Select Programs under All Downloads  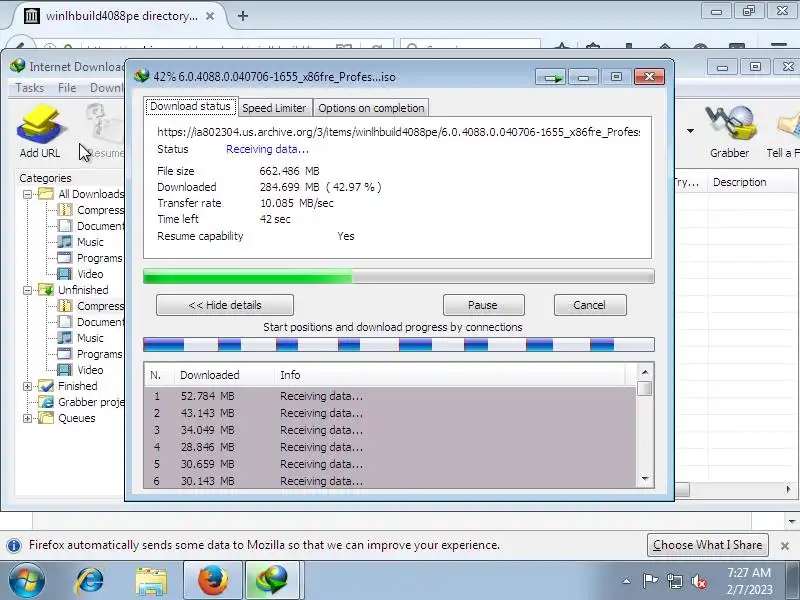tap(90, 258)
